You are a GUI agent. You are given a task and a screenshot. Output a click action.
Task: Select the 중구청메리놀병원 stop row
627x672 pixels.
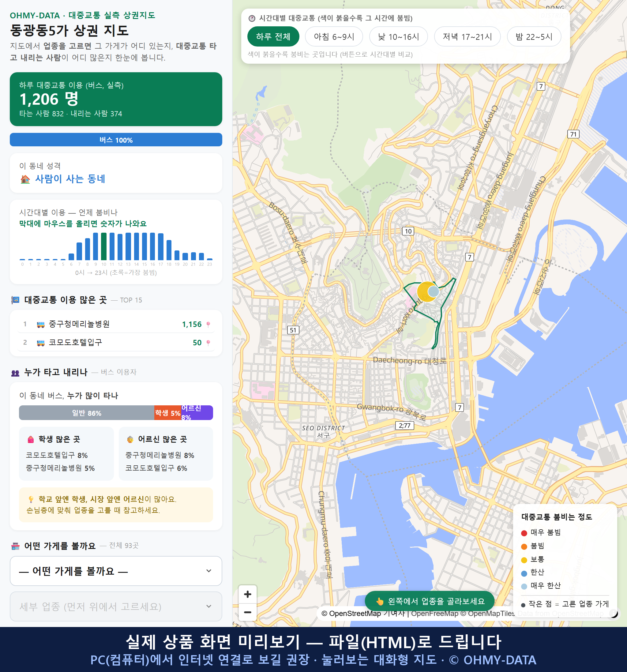click(x=116, y=324)
